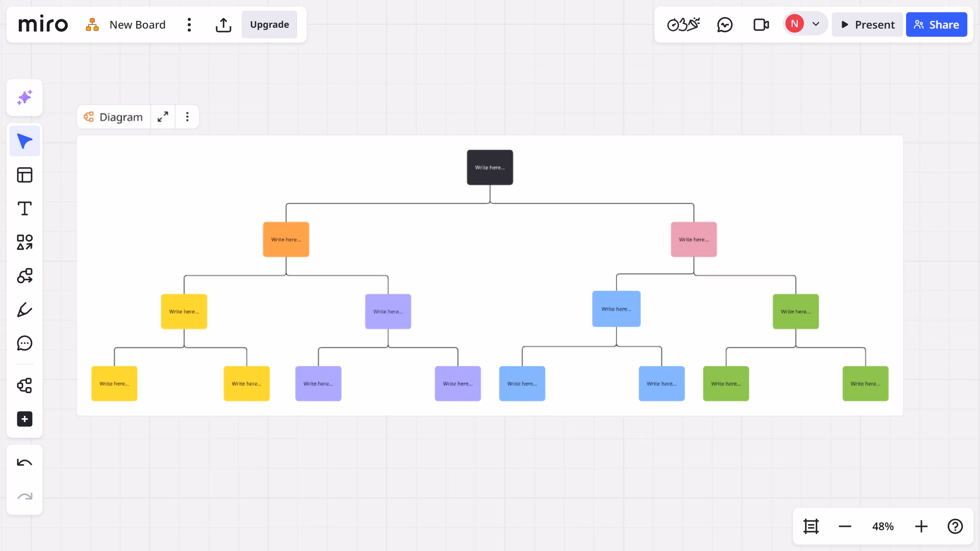Open the Templates tool in the sidebar

(x=24, y=175)
